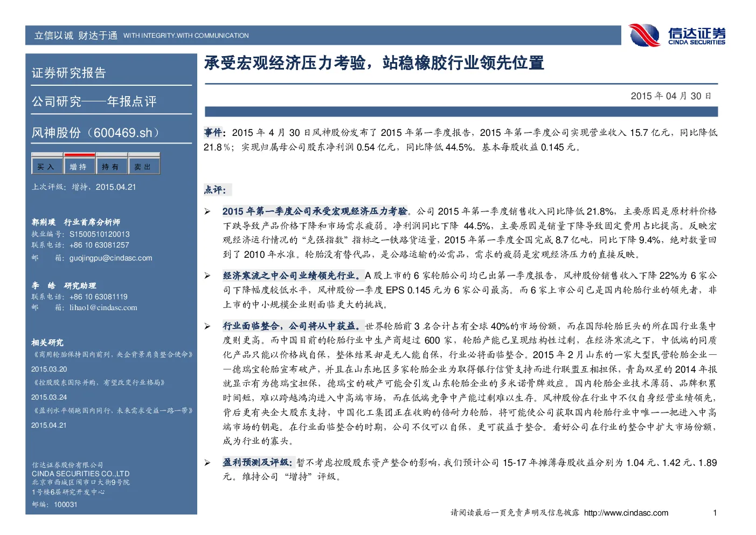The width and height of the screenshot is (756, 535).
Task: Visit the http://www.cindasc.com link
Action: click(x=626, y=513)
